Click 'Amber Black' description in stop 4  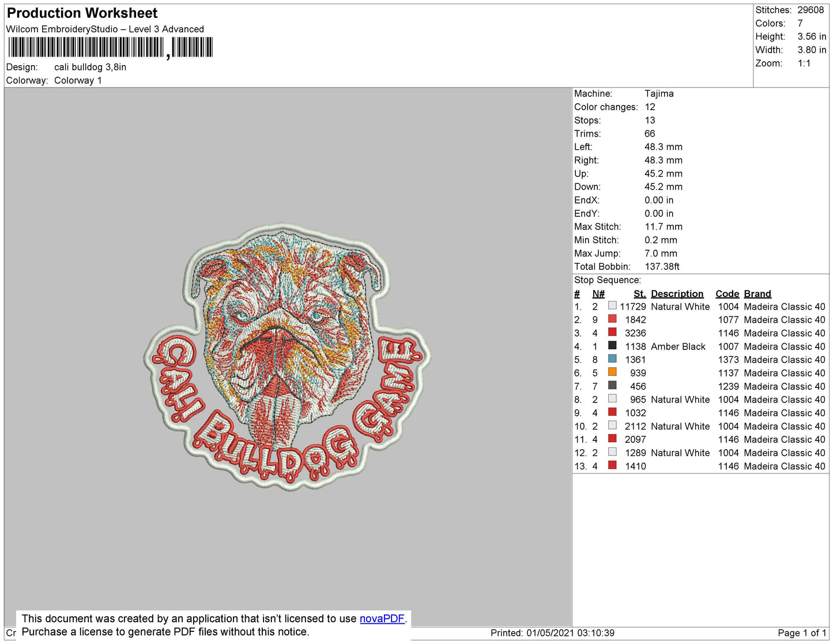tap(678, 347)
